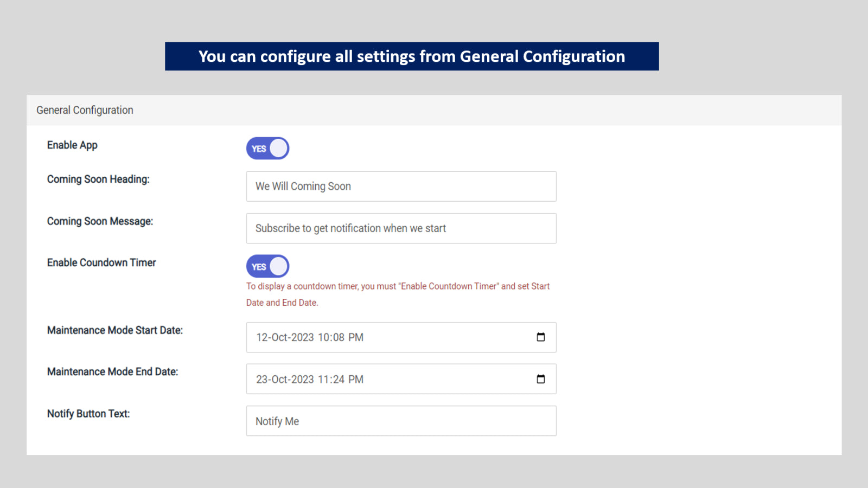Select day "23" in End Date field
Image resolution: width=868 pixels, height=488 pixels.
tap(263, 380)
